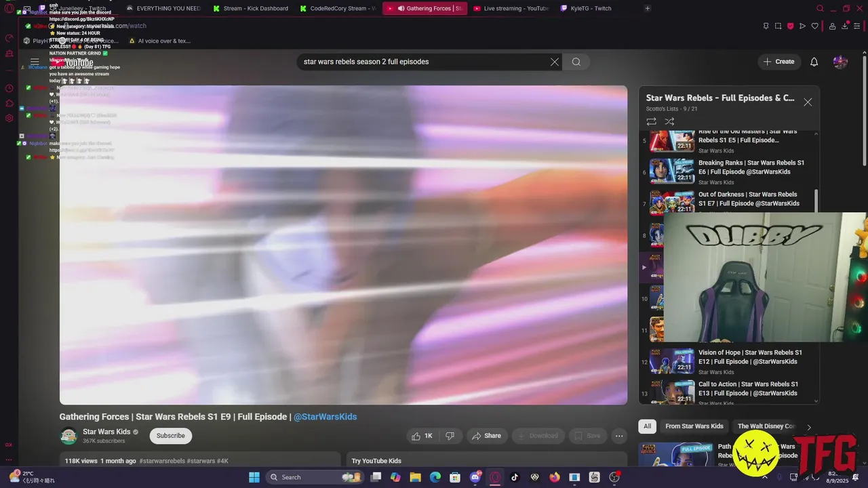Open Opera GX taskbar icon

[495, 477]
